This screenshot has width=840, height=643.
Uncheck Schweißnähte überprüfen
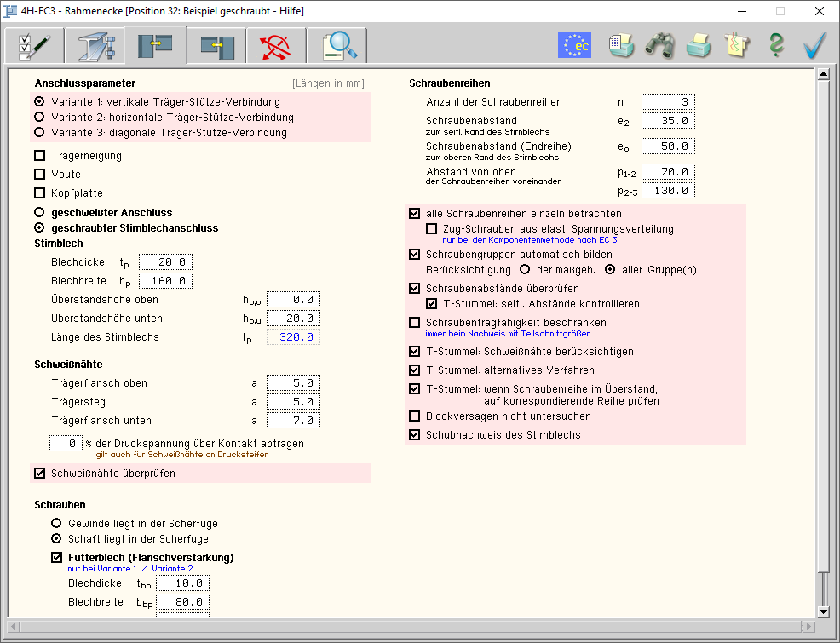[40, 474]
